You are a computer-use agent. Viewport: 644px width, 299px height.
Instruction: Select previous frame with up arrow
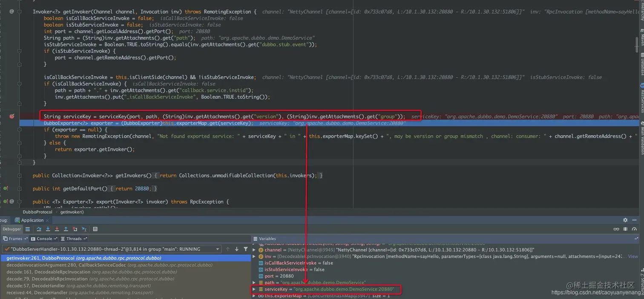click(228, 249)
